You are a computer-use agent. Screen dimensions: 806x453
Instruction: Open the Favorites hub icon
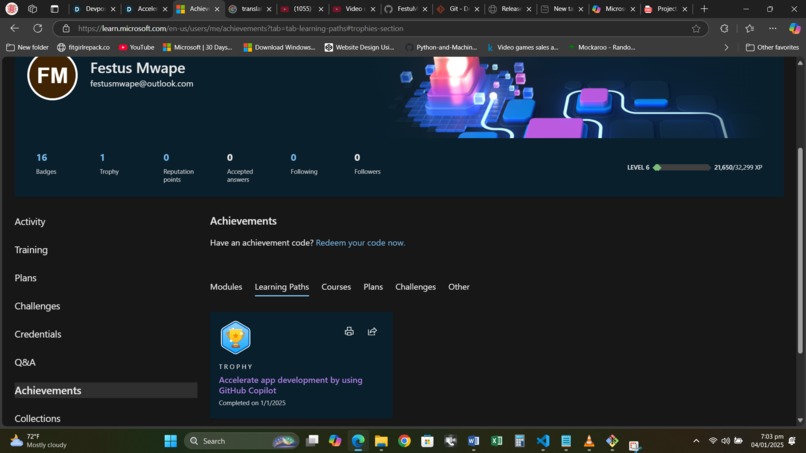(749, 28)
